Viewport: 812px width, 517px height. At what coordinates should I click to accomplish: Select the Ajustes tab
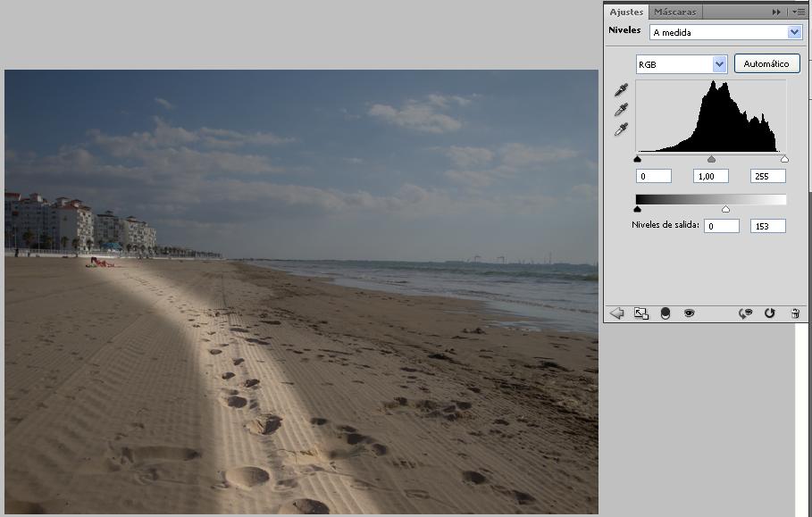[x=626, y=12]
